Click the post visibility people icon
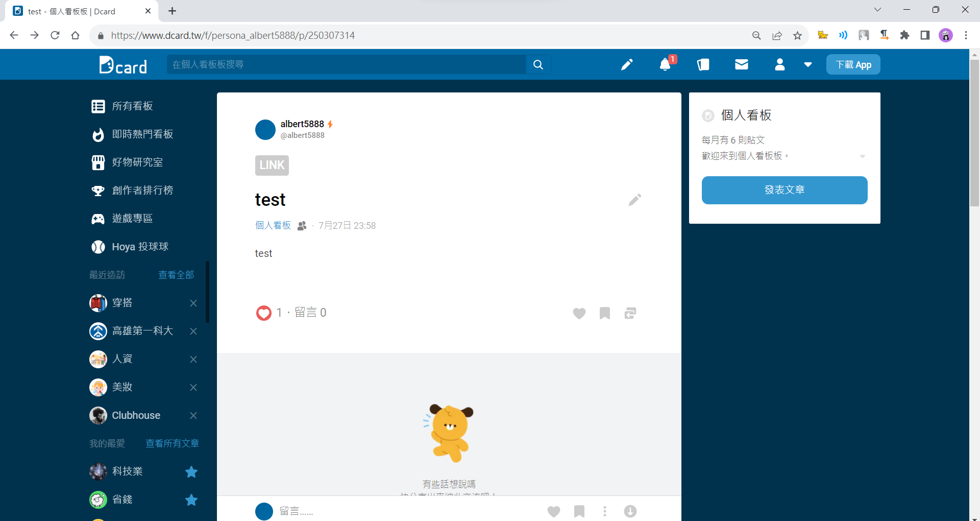This screenshot has height=521, width=980. point(302,226)
